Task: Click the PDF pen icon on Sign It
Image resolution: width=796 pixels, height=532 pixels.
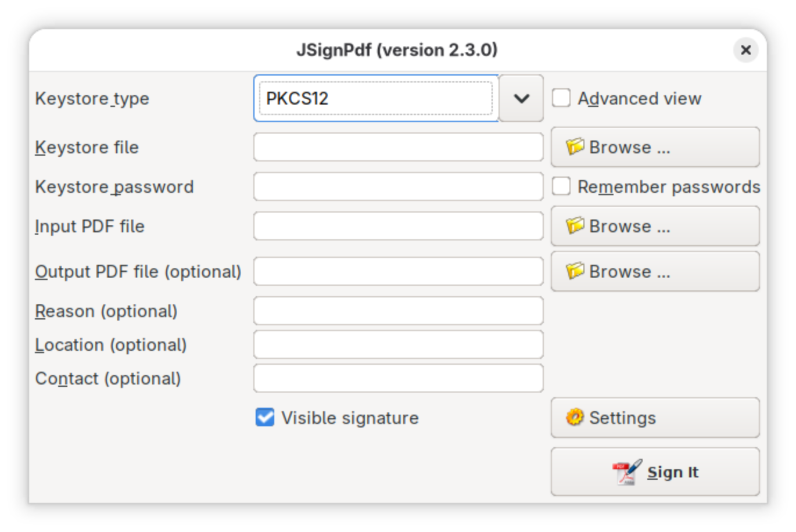Action: click(627, 472)
